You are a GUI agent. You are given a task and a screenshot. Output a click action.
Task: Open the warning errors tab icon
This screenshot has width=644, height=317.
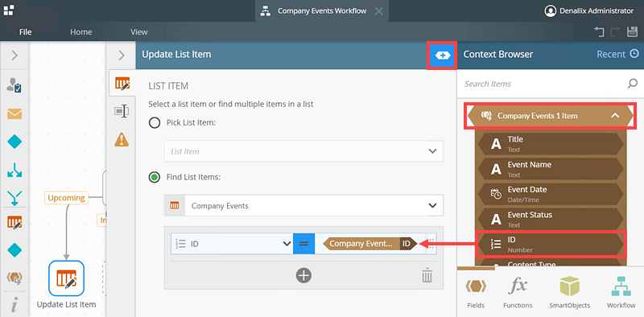click(122, 139)
